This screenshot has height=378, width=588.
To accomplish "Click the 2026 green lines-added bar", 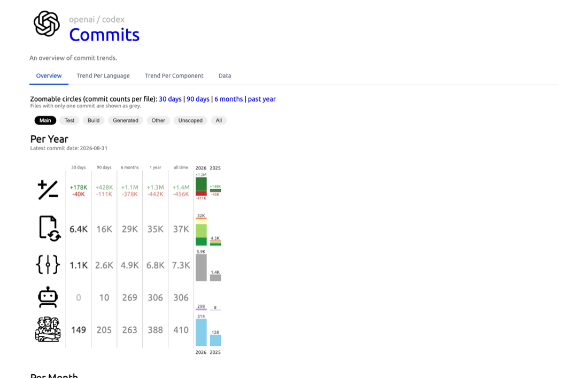I will click(x=201, y=184).
